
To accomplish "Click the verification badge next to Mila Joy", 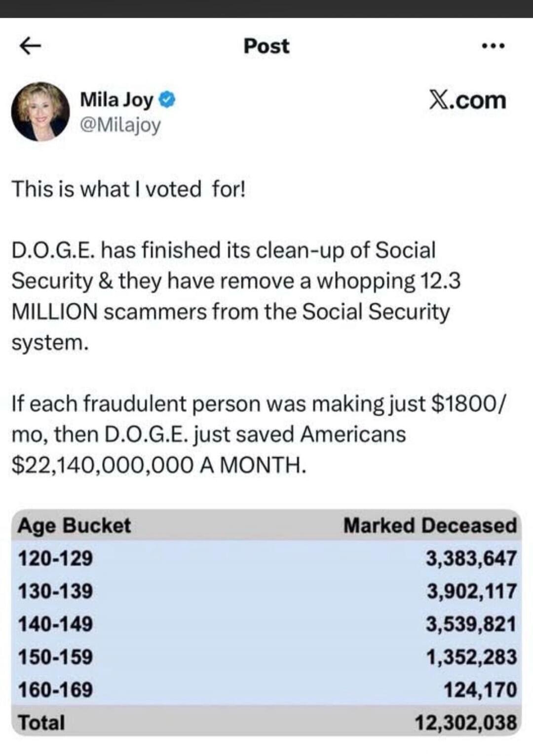I will pyautogui.click(x=167, y=98).
